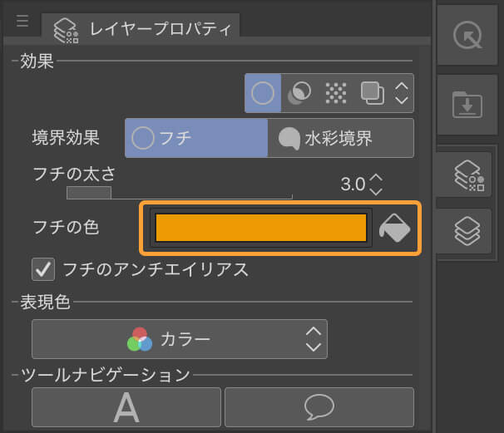Viewport: 504px width, 433px height.
Task: Open the orange フチの色 color swatch
Action: 261,228
